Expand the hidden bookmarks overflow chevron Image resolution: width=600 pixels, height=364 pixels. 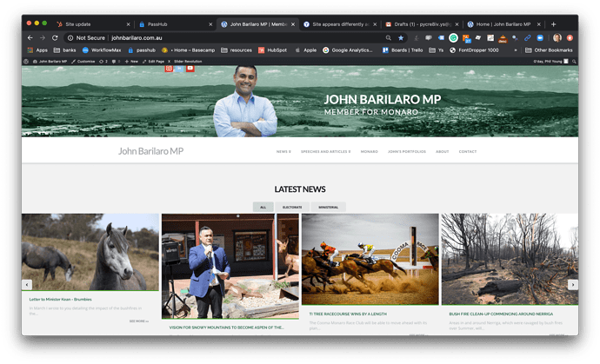(516, 50)
